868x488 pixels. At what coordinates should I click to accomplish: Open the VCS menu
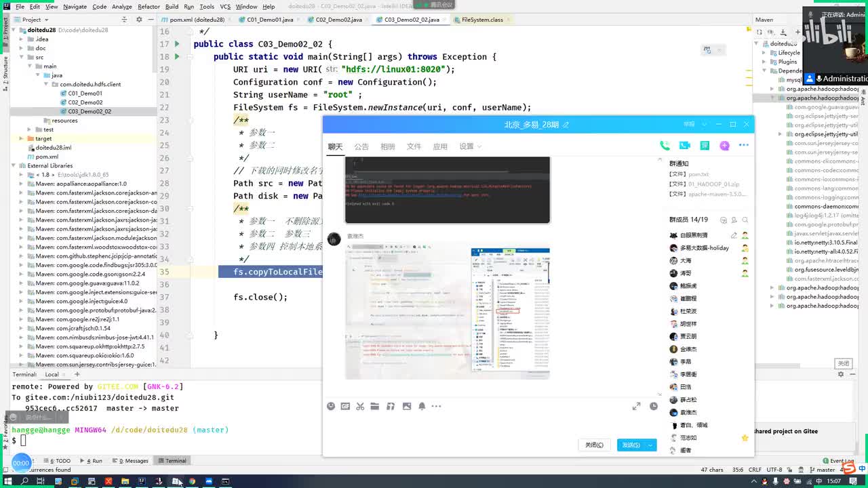click(x=225, y=7)
